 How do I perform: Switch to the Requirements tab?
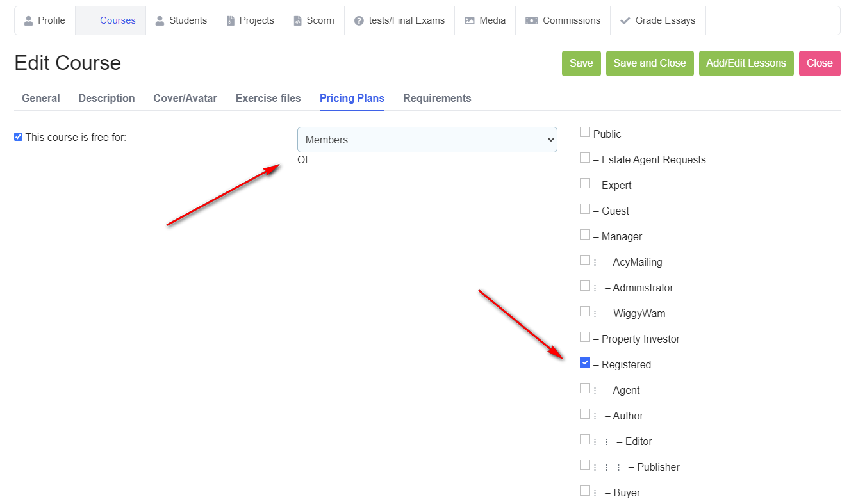tap(437, 98)
